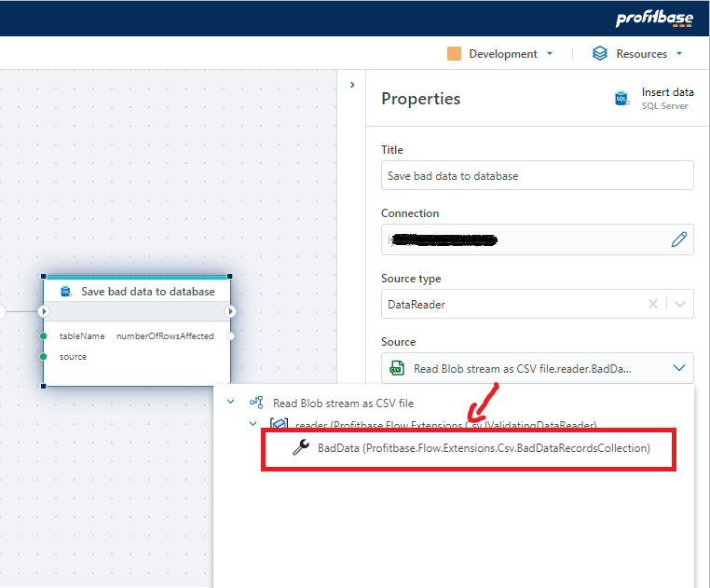Screen dimensions: 710x588
Task: Collapse the reader tree node
Action: point(253,424)
